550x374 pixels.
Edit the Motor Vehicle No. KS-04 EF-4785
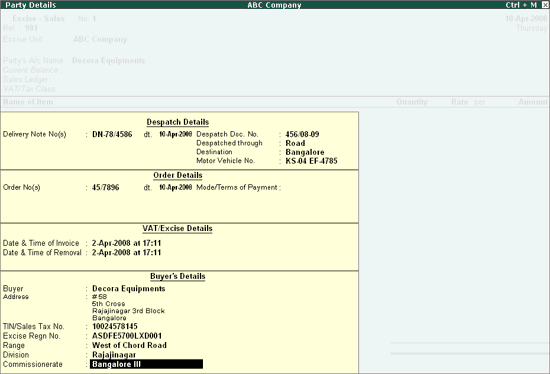click(x=311, y=161)
